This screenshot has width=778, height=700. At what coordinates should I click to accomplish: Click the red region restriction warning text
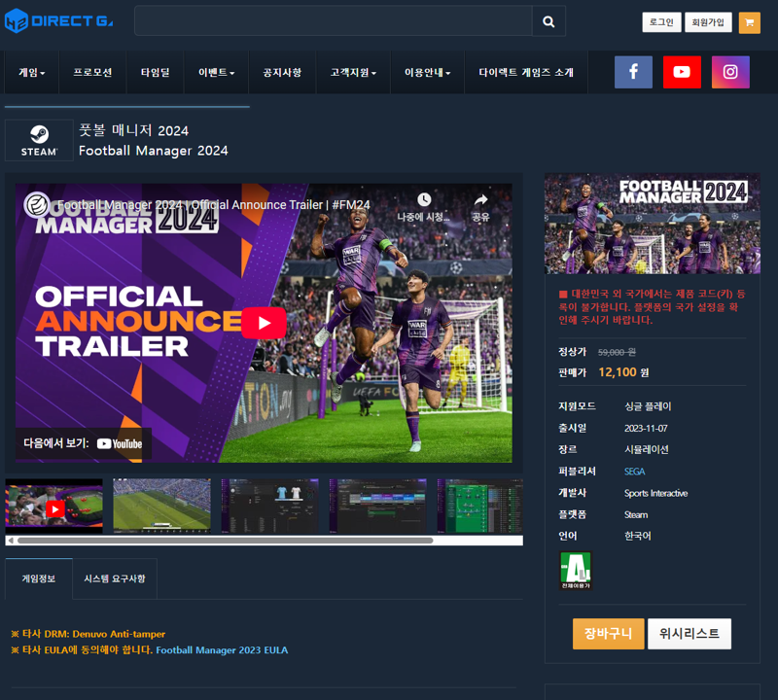[x=652, y=306]
